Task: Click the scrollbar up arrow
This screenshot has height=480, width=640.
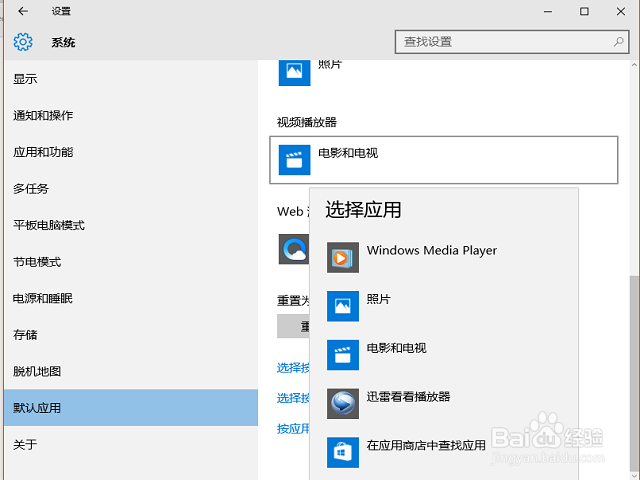Action: 634,65
